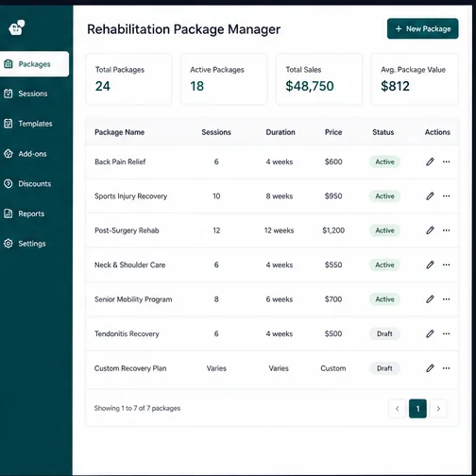Edit the Senior Mobility Program package

tap(430, 299)
